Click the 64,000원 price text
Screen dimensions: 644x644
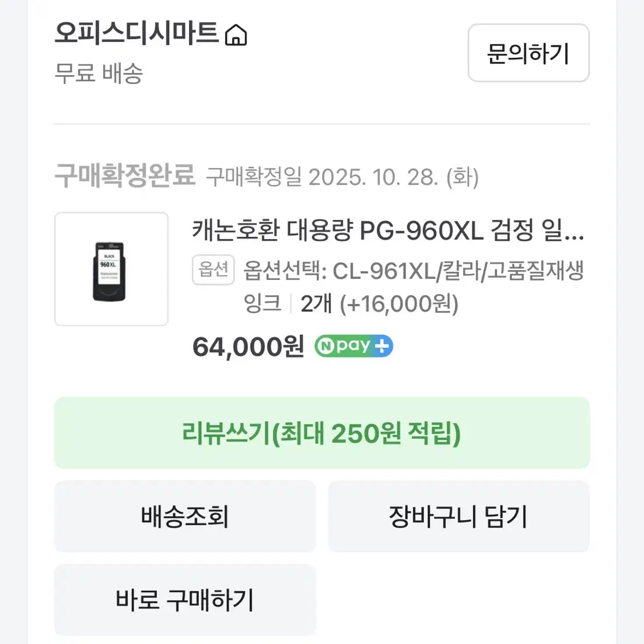247,346
